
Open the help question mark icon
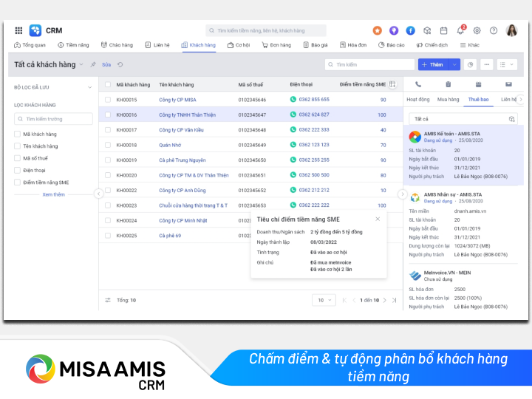494,30
